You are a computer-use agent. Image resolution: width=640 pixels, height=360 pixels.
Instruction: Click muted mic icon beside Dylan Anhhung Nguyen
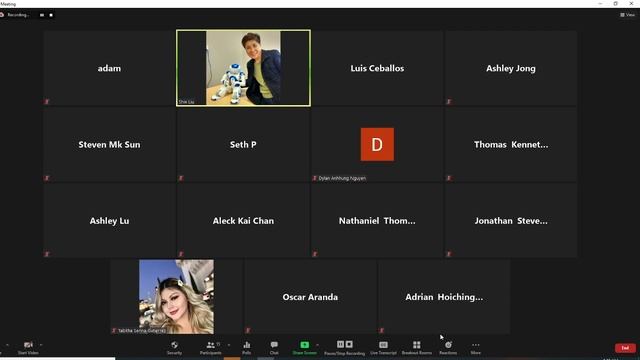(x=315, y=178)
